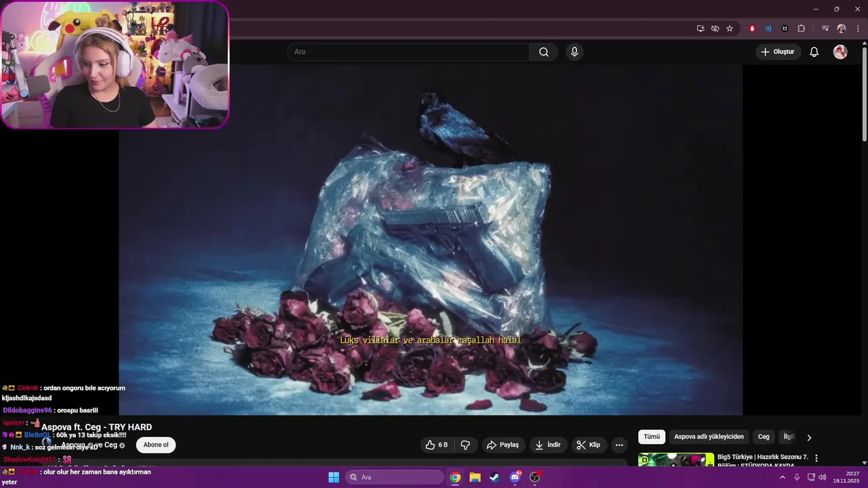Open the YouTube account avatar menu
Screen dimensions: 868x488
coord(840,52)
